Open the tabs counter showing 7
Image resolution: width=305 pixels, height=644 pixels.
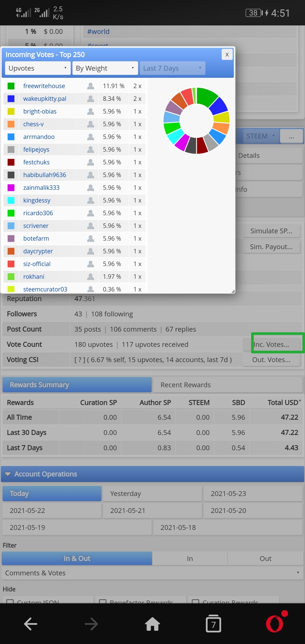point(213,623)
